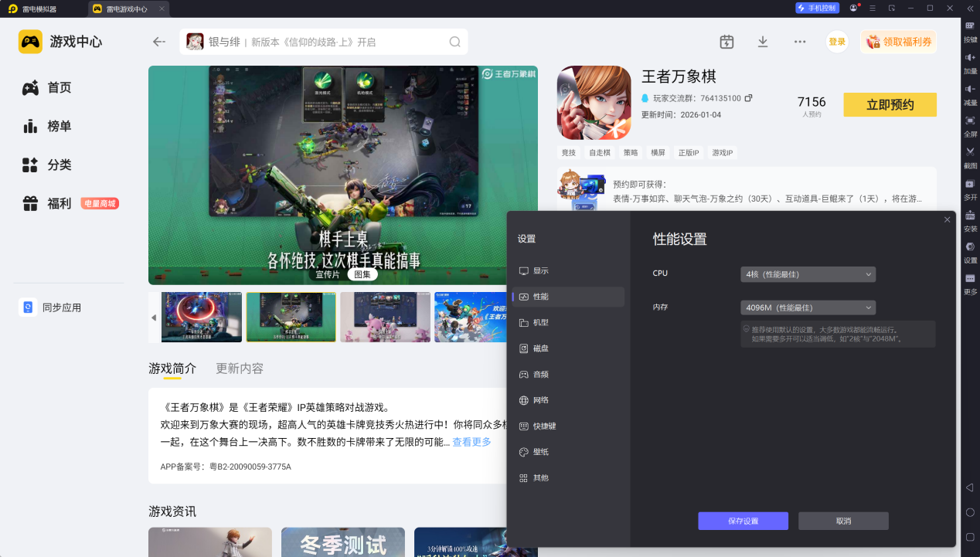Click 同步应用 sync apps
The width and height of the screenshot is (980, 557).
pos(51,307)
